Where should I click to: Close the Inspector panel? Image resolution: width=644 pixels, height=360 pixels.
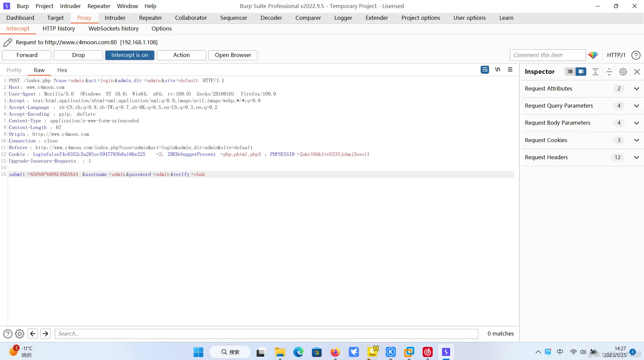pos(637,72)
